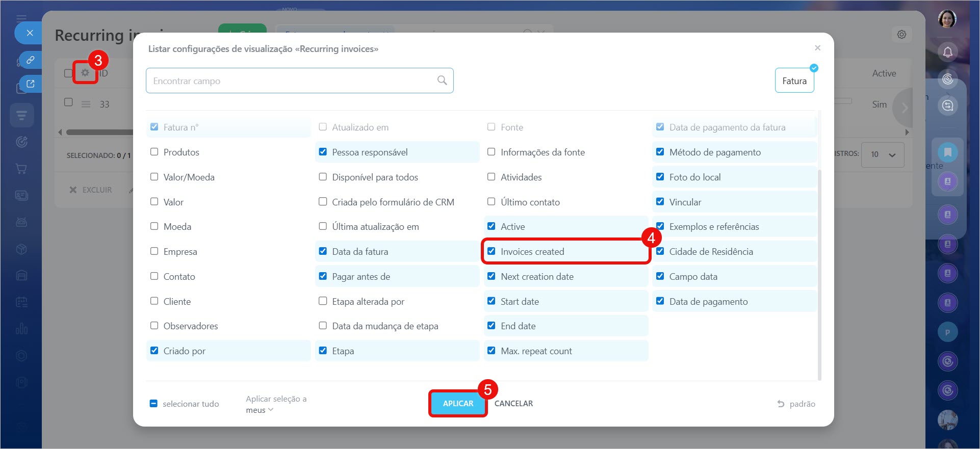Enable the Produtos field checkbox
The image size is (980, 449).
coord(154,152)
